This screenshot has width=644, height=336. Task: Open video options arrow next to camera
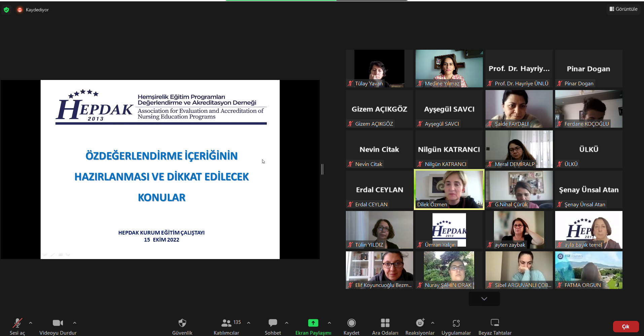[x=75, y=323]
